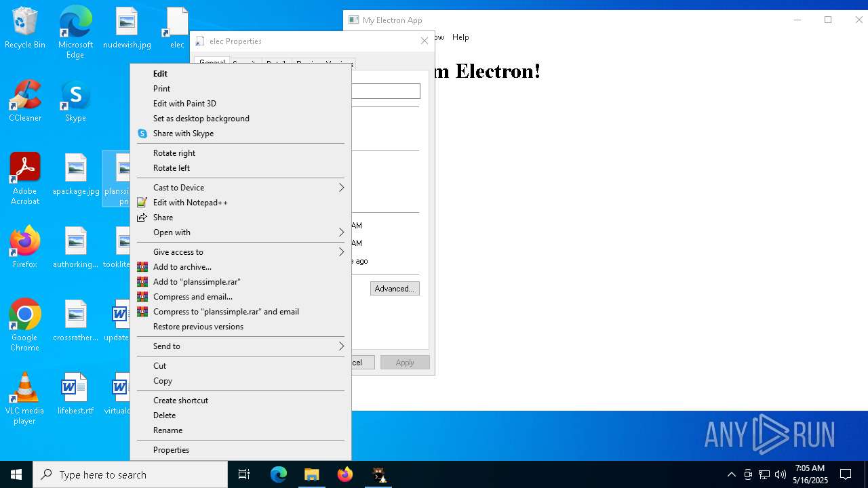868x488 pixels.
Task: Select Restore previous versions
Action: pyautogui.click(x=241, y=327)
